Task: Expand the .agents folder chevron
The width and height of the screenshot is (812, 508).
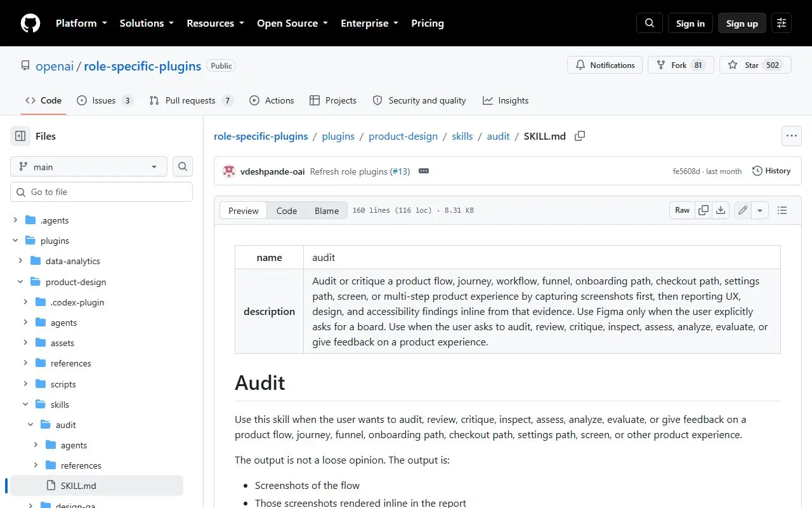Action: pyautogui.click(x=15, y=220)
